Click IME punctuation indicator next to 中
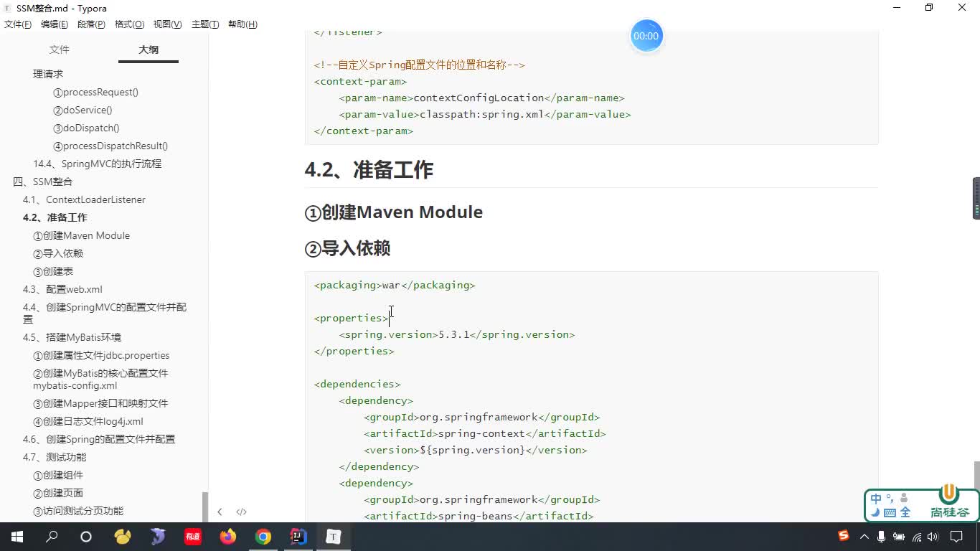This screenshot has height=551, width=980. pos(890,499)
